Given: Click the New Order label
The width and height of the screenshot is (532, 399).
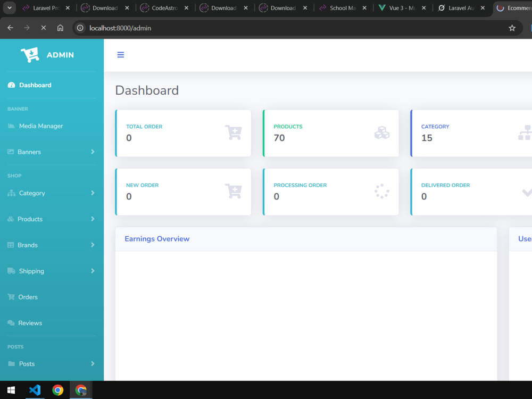Looking at the screenshot, I should [143, 185].
